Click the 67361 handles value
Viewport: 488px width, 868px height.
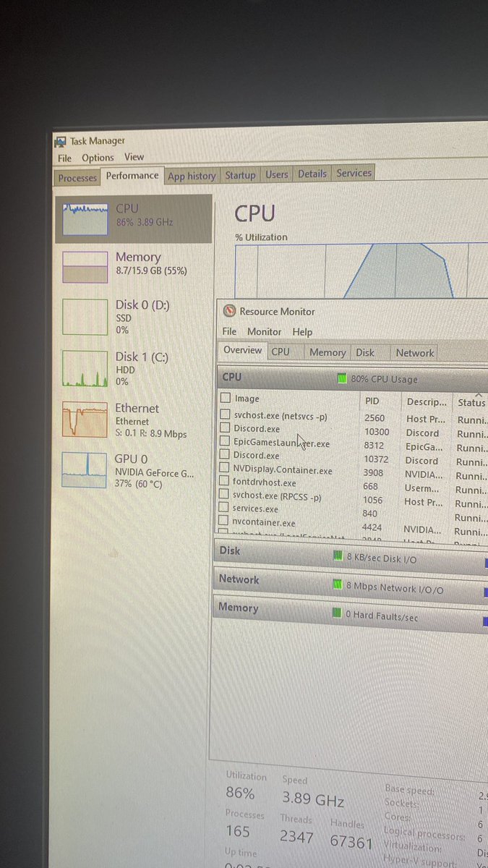pyautogui.click(x=350, y=843)
